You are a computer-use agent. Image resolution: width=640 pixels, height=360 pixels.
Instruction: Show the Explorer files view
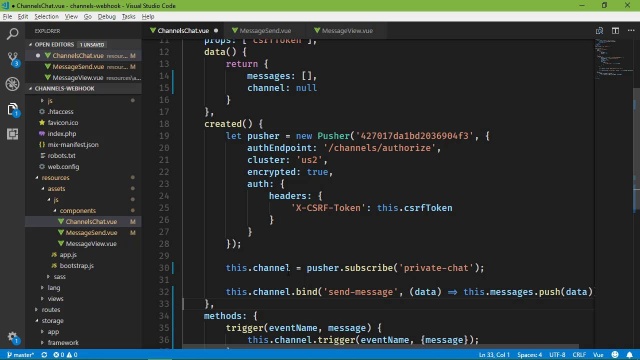(12, 109)
